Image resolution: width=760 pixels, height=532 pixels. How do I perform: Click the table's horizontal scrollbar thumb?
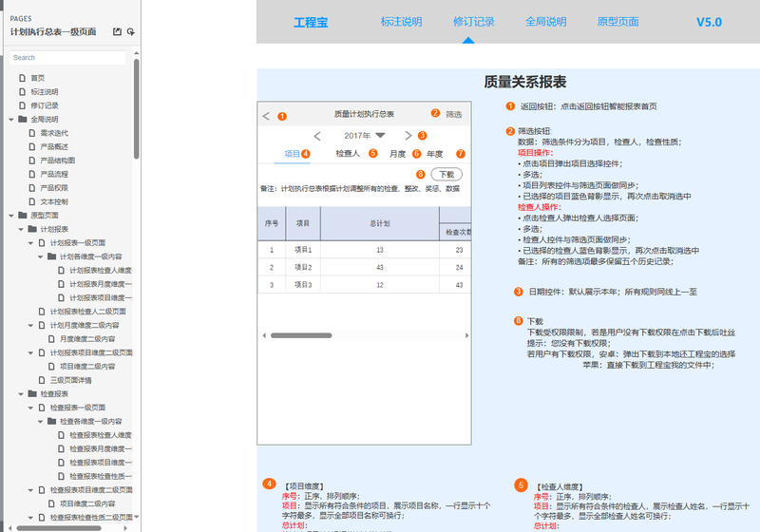(301, 335)
